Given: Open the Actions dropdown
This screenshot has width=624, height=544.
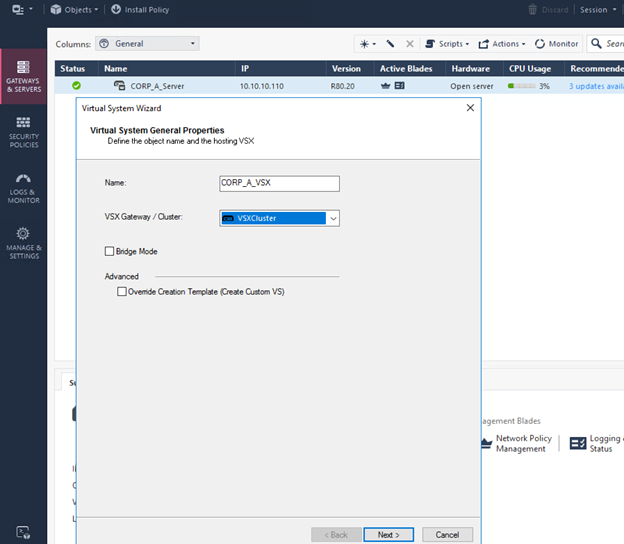Looking at the screenshot, I should (x=501, y=44).
